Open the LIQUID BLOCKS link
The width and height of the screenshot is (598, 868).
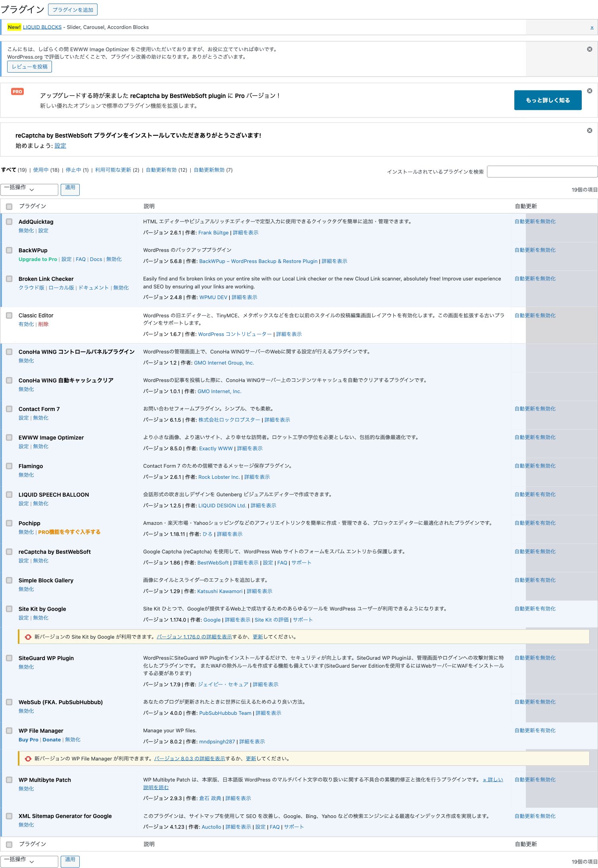coord(42,27)
